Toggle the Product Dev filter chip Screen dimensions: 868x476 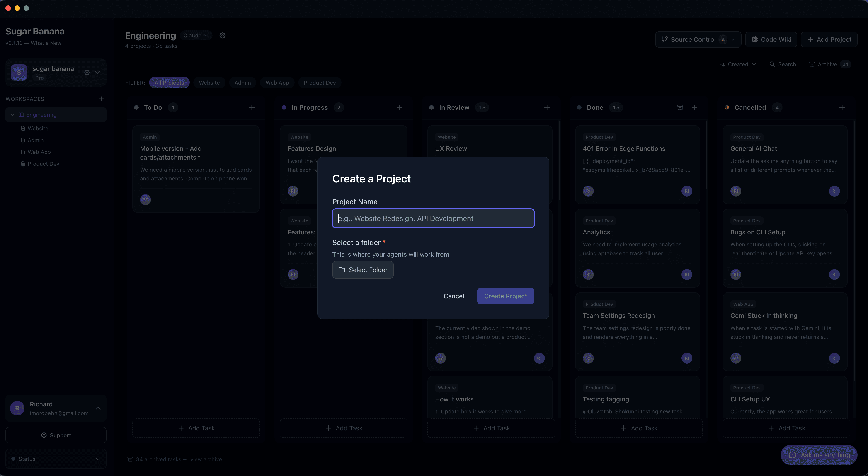tap(319, 83)
